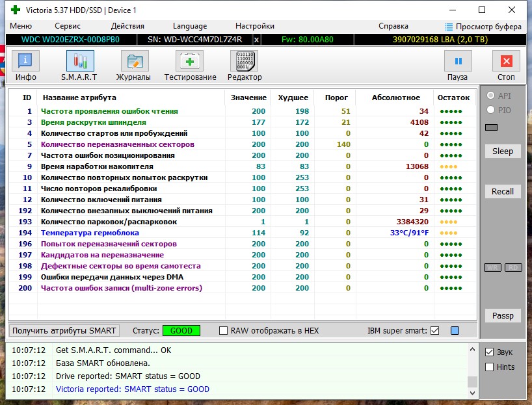This screenshot has height=405, width=532.
Task: Select the API radio button
Action: tap(490, 96)
